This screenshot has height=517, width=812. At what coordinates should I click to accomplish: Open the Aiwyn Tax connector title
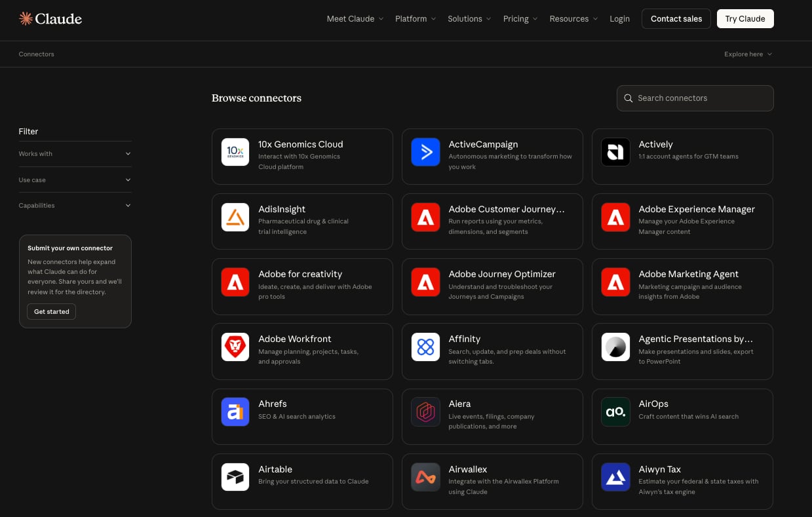click(660, 469)
